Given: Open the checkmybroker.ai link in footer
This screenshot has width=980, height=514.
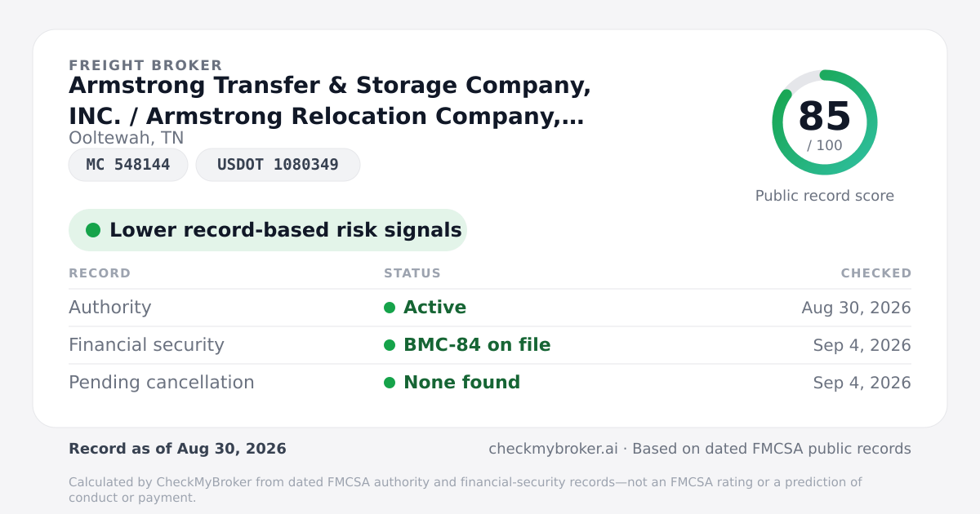Looking at the screenshot, I should coord(552,449).
